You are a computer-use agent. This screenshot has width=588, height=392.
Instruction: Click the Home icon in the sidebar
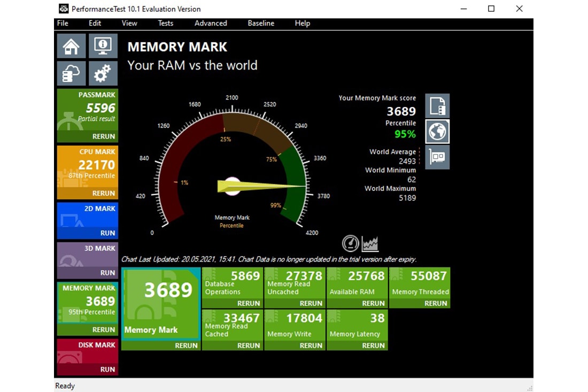point(71,47)
